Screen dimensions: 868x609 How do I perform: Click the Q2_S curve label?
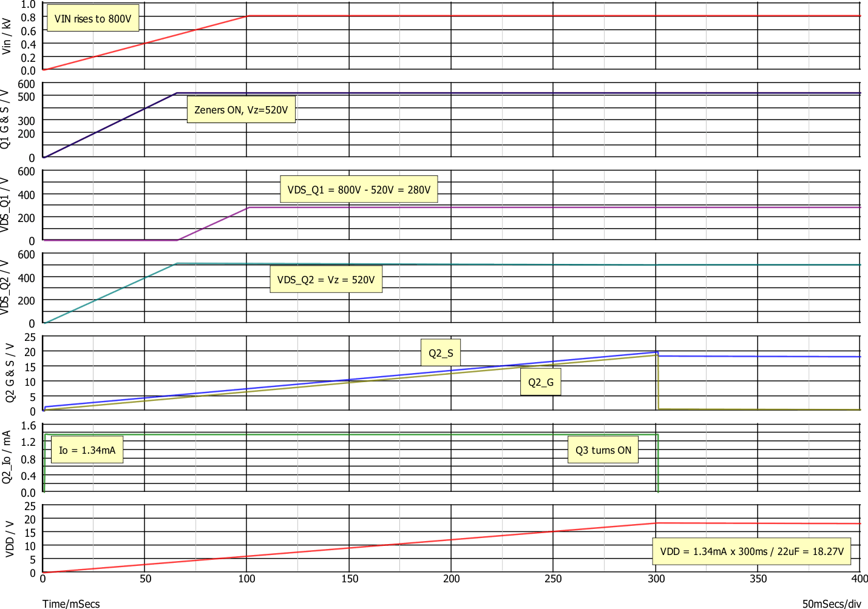coord(441,352)
